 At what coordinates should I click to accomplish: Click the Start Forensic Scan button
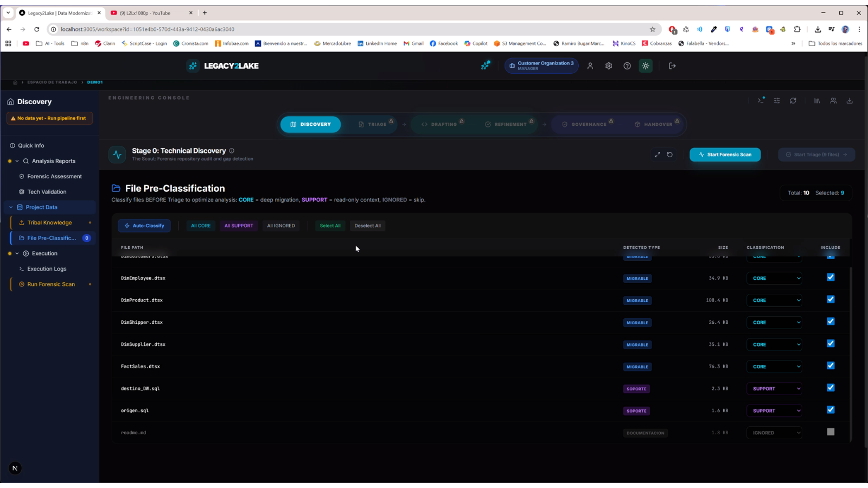725,155
